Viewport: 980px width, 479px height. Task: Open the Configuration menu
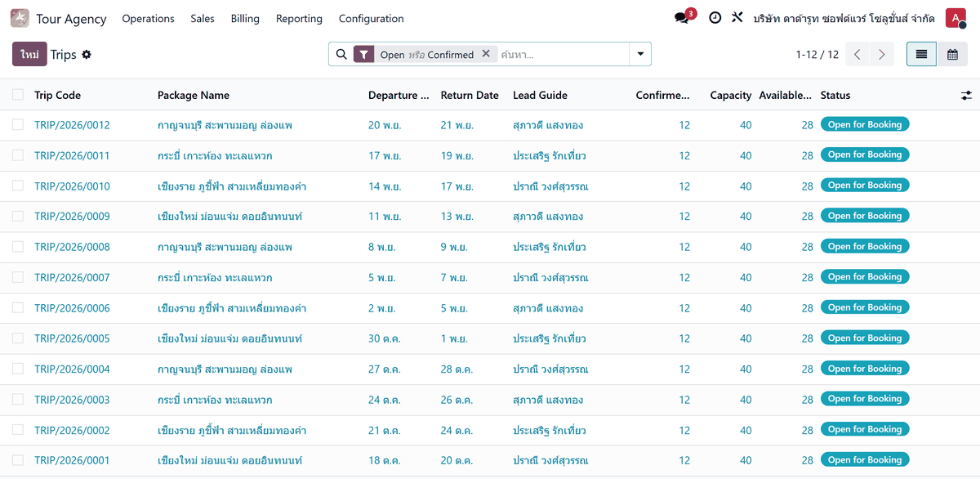click(x=371, y=18)
